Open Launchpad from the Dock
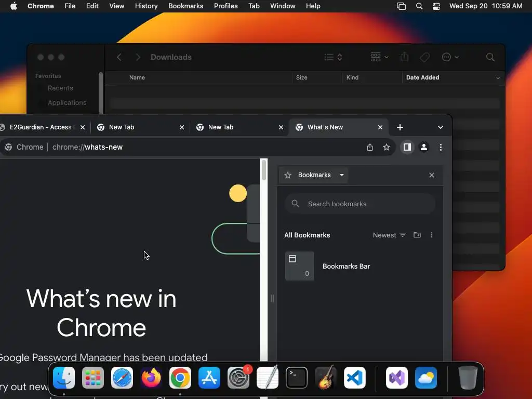The height and width of the screenshot is (399, 532). [x=93, y=378]
